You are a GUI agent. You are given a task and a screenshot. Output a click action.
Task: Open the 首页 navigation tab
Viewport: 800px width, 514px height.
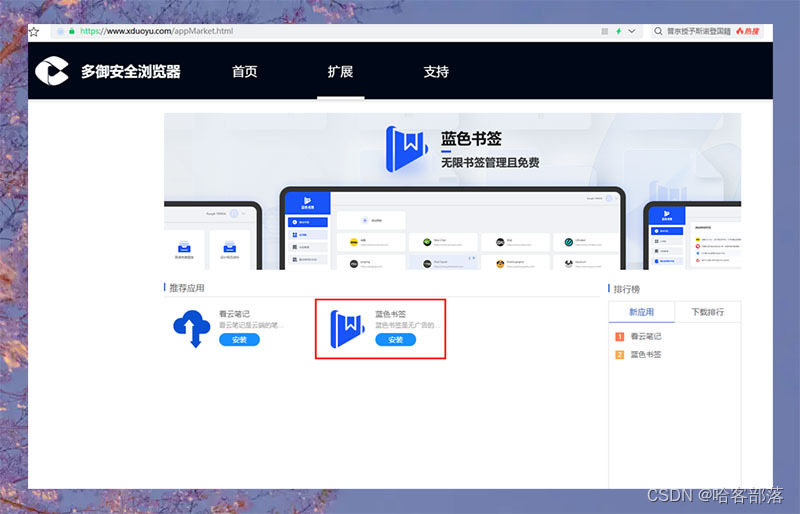point(244,71)
